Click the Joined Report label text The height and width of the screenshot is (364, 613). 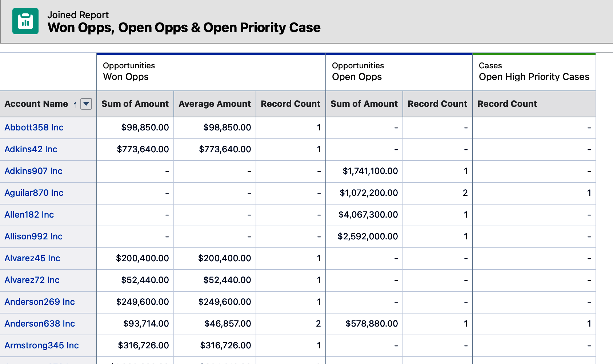(x=78, y=15)
